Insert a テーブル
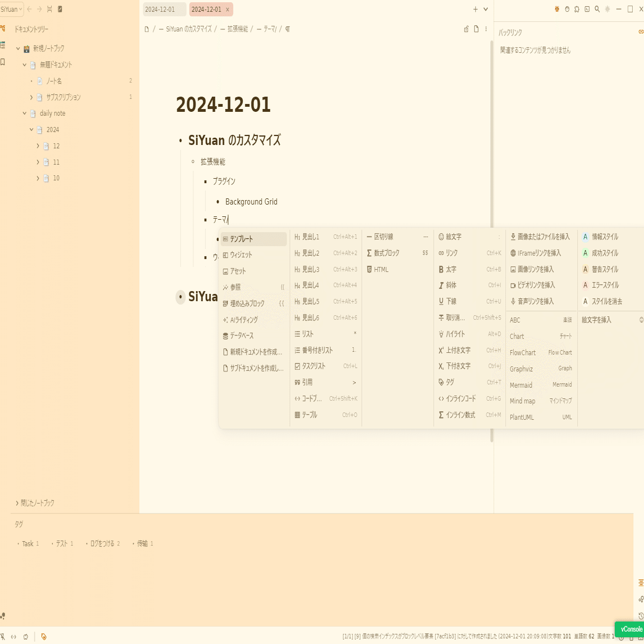This screenshot has height=644, width=644. 326,415
